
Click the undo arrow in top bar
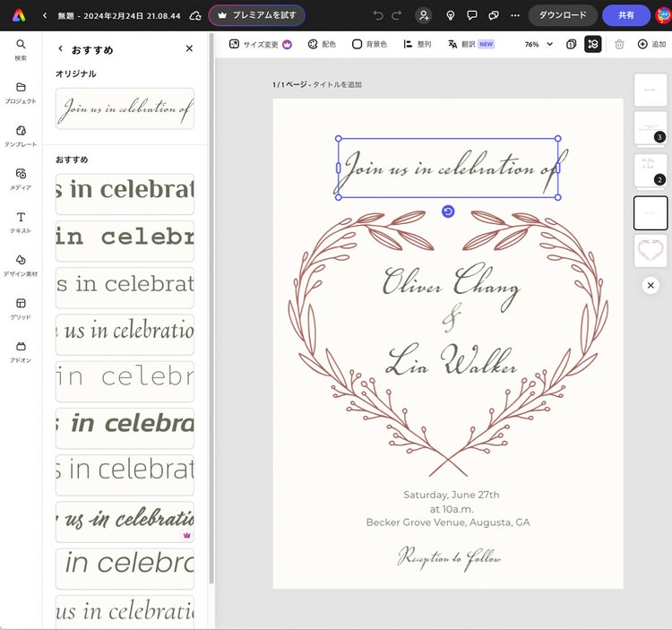click(377, 15)
